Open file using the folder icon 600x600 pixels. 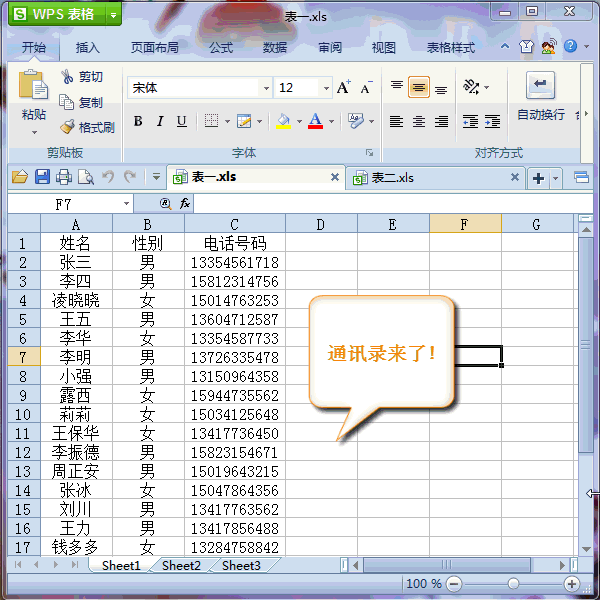click(x=19, y=177)
